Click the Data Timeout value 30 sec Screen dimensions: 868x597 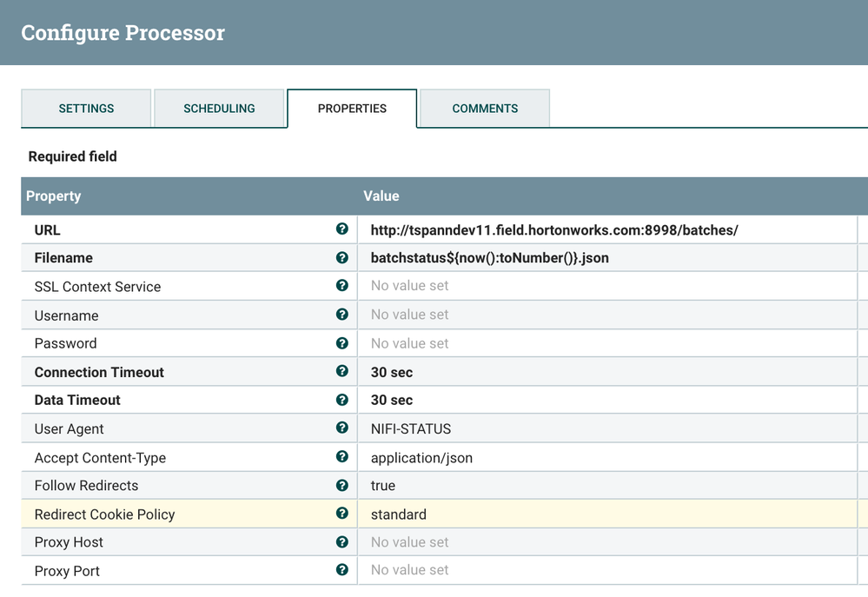coord(392,401)
